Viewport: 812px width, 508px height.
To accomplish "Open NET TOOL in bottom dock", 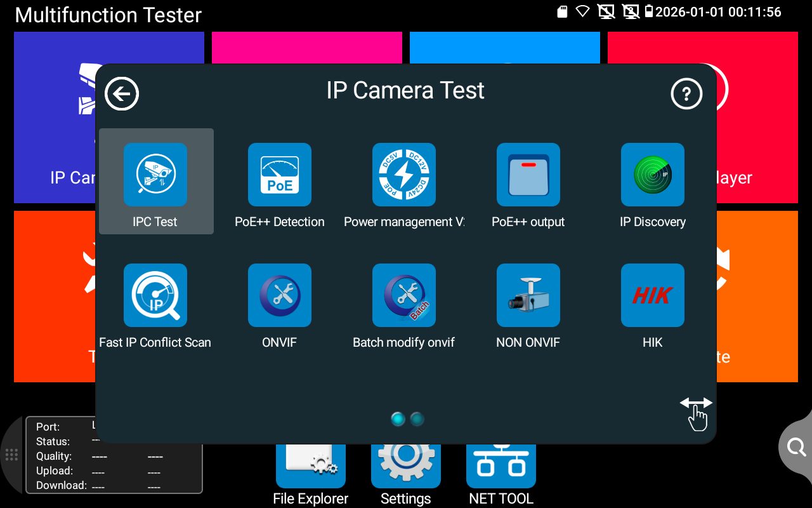I will click(x=501, y=466).
